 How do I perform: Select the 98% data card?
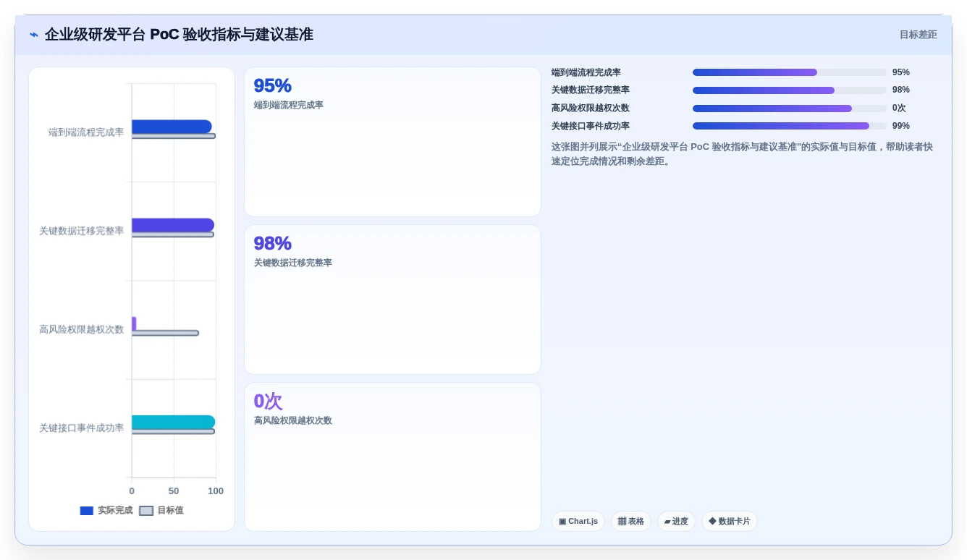pos(392,300)
